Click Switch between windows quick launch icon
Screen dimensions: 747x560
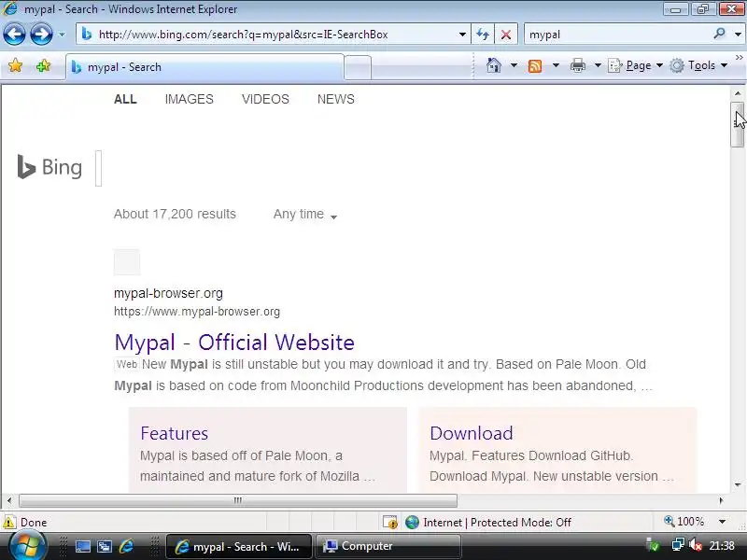click(105, 546)
